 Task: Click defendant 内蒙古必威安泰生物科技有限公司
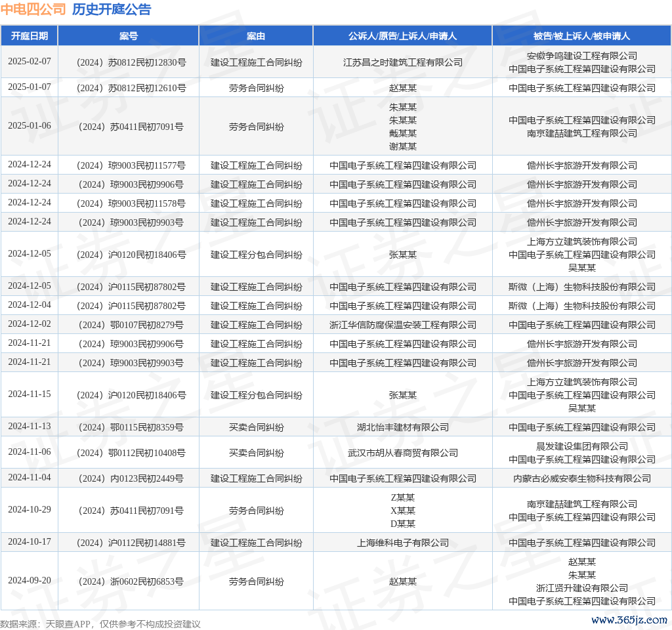click(581, 478)
